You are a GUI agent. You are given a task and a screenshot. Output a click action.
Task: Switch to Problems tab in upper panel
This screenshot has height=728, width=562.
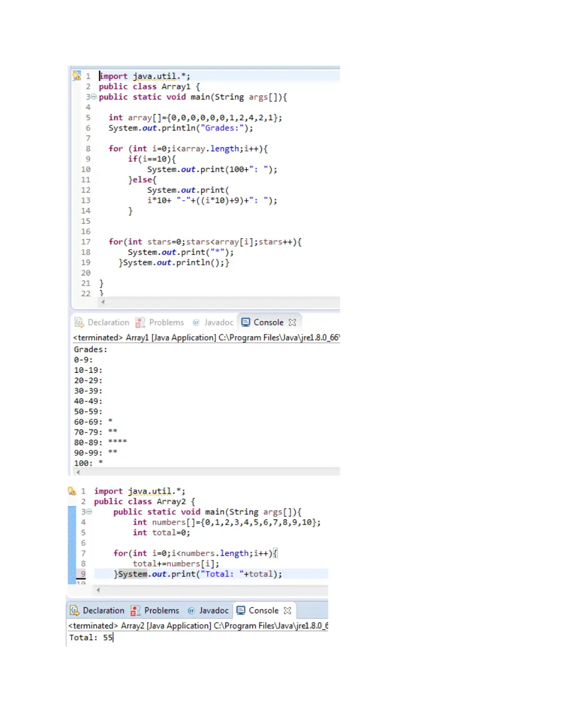160,322
